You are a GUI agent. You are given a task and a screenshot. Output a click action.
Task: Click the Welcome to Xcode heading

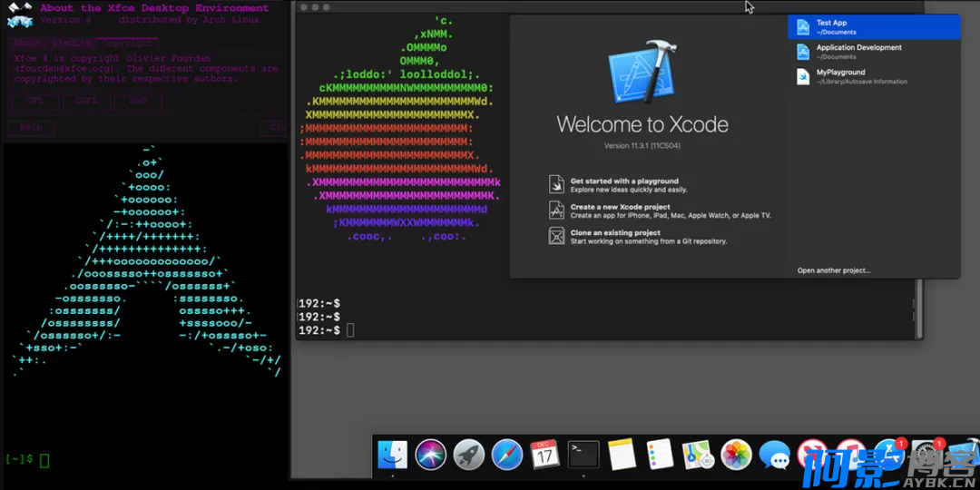642,124
